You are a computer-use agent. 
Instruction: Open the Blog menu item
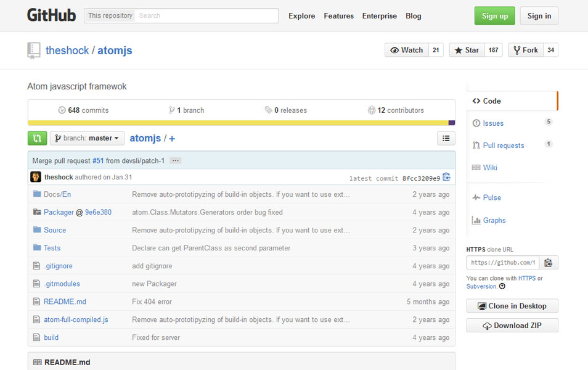[x=413, y=16]
